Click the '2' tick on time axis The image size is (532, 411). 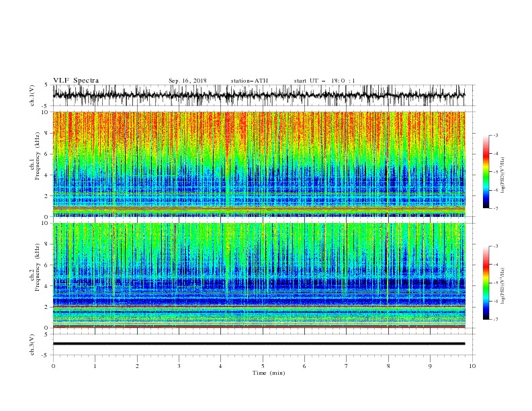coord(137,366)
